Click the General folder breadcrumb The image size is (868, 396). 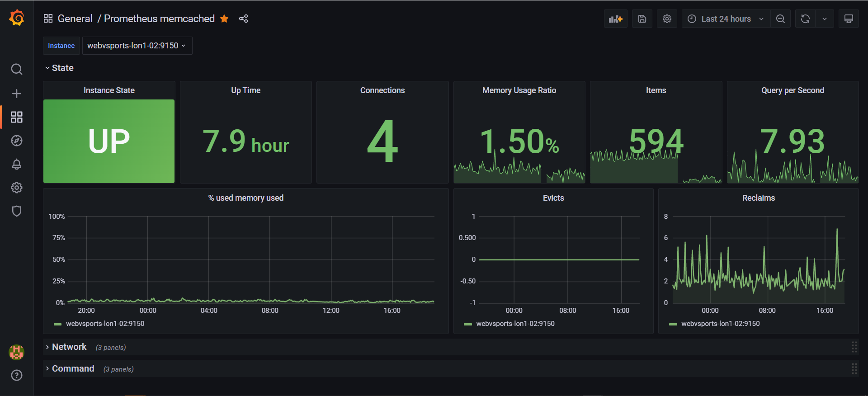pos(75,19)
